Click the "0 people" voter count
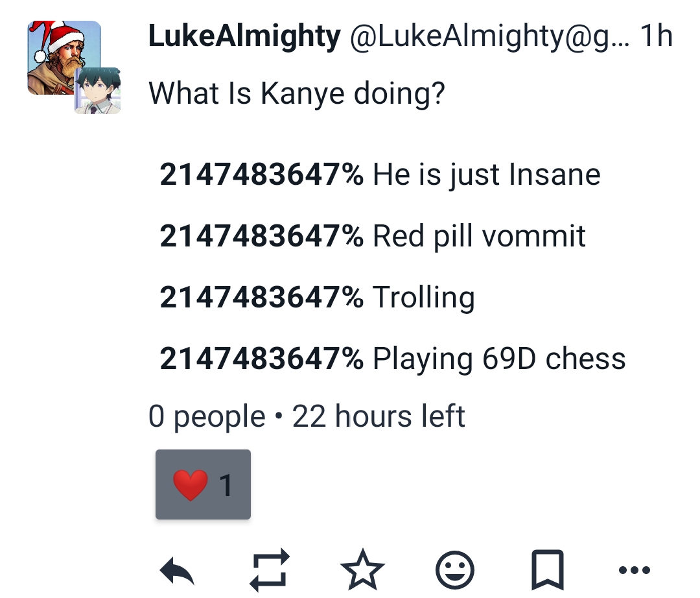 click(x=207, y=416)
